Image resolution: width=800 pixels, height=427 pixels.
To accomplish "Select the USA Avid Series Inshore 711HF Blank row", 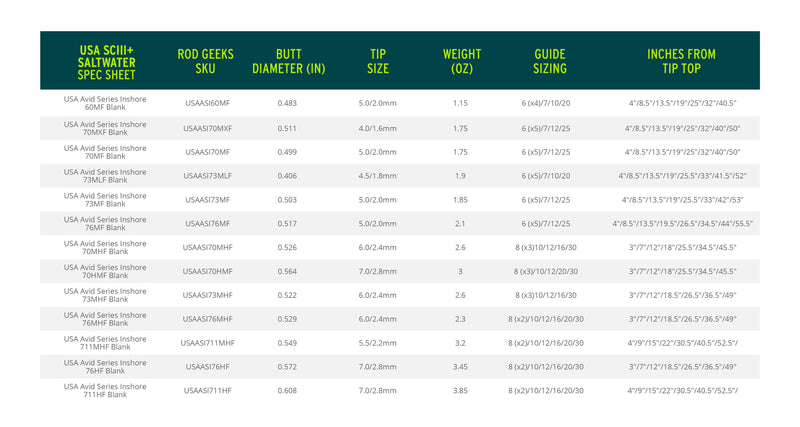I will point(105,390).
